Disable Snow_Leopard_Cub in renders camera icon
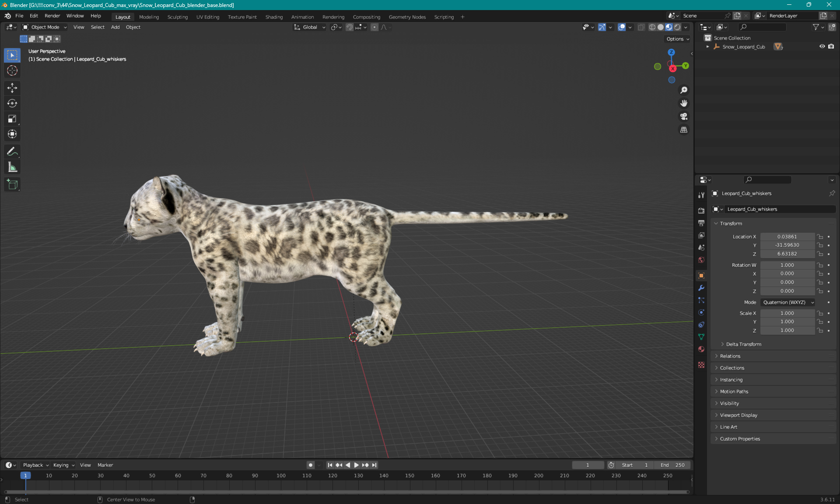The image size is (840, 504). 831,46
